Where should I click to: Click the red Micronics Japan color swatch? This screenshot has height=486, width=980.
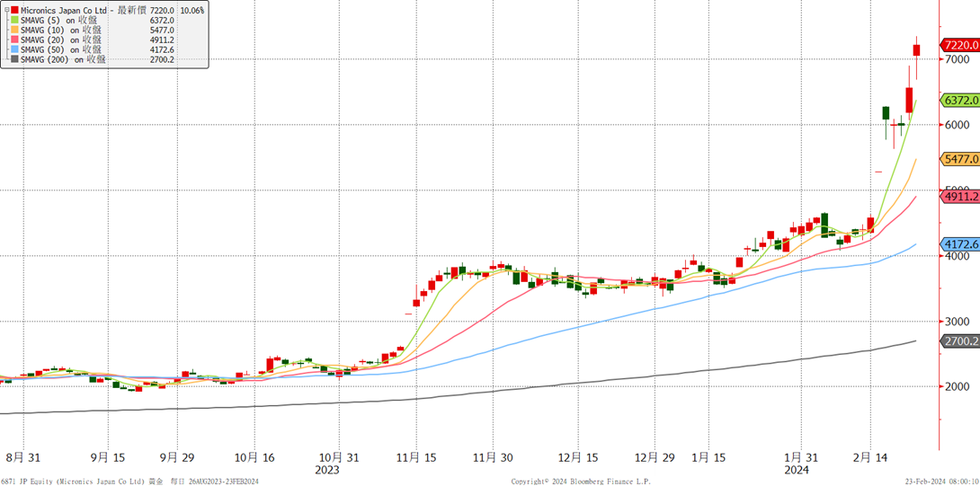pos(15,11)
